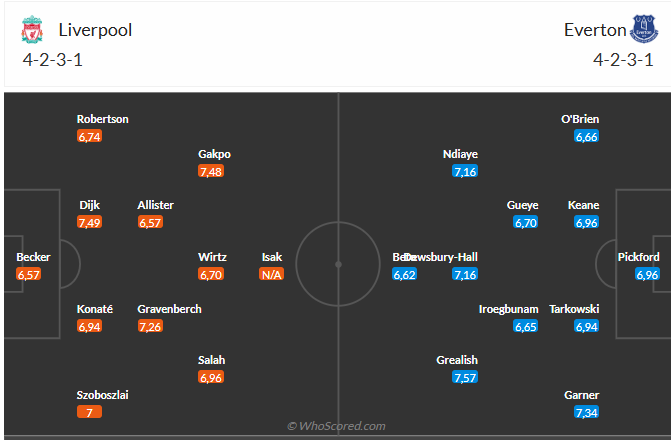Screen dimensions: 671x440
Task: Click Tarkowski's player name
Action: coord(574,309)
